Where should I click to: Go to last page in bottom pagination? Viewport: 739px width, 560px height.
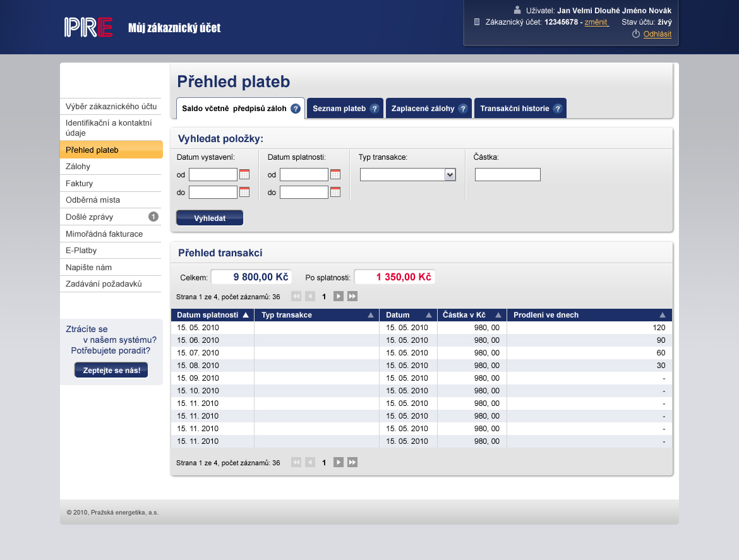[x=352, y=463]
